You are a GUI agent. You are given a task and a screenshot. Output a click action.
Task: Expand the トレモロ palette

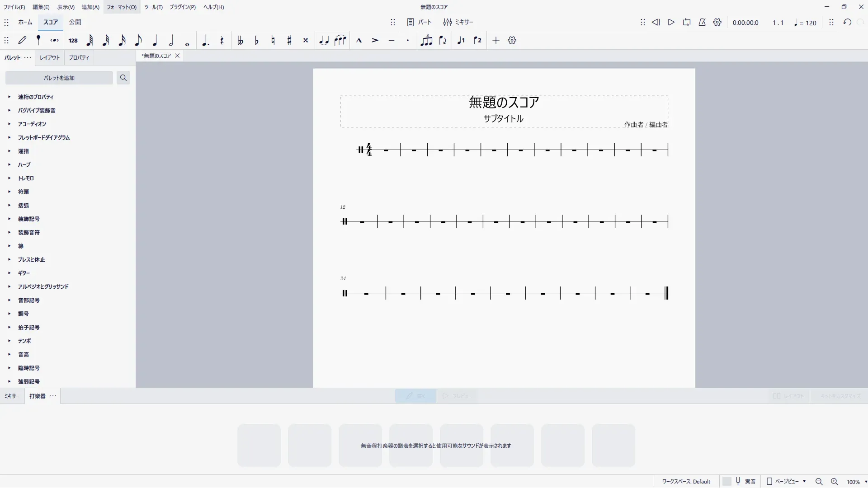(26, 178)
